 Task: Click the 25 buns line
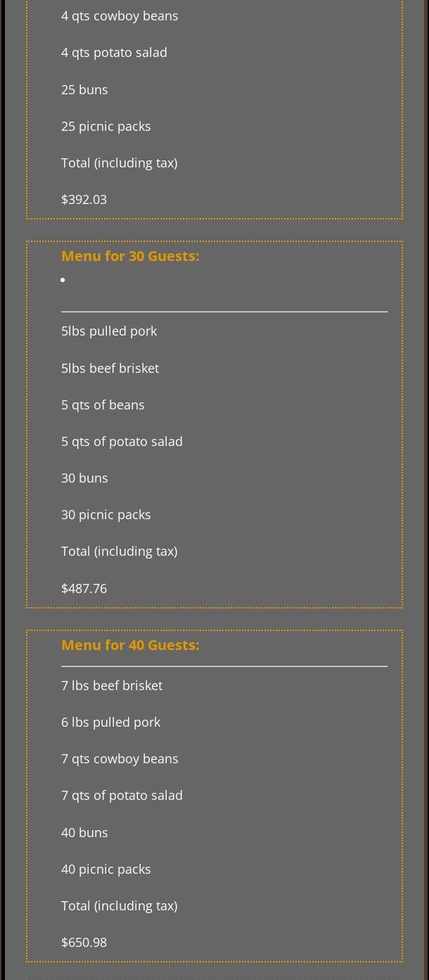tap(84, 89)
